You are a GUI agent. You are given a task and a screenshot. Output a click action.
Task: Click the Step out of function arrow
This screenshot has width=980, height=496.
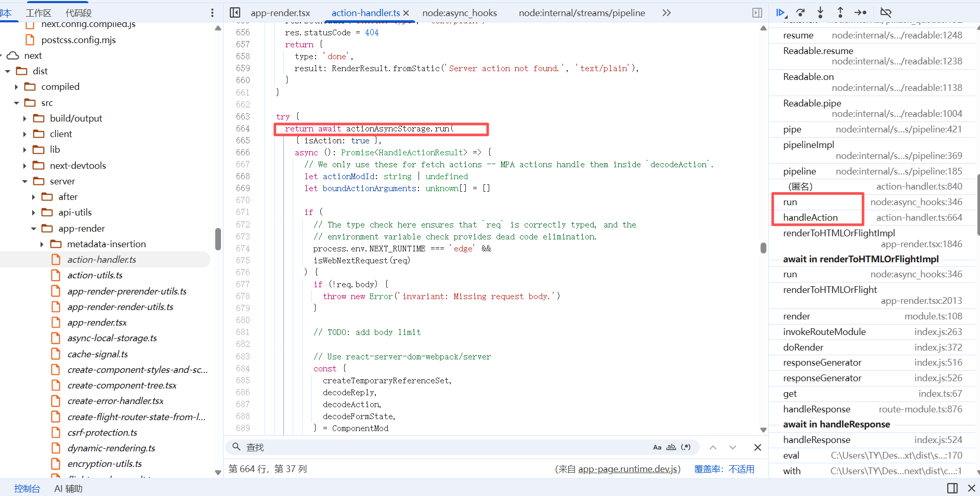tap(840, 12)
